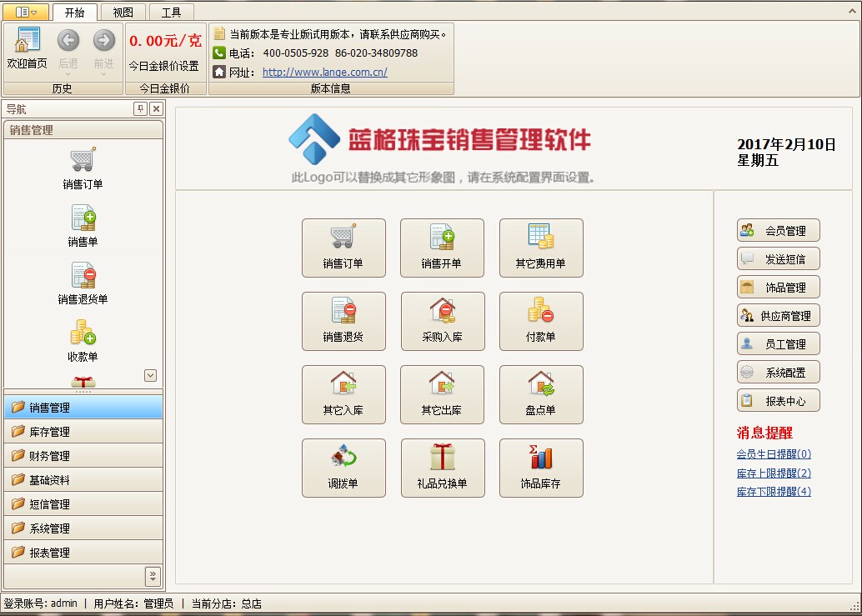The width and height of the screenshot is (862, 616).
Task: Launch the 盘点单 inventory check tile
Action: [540, 394]
